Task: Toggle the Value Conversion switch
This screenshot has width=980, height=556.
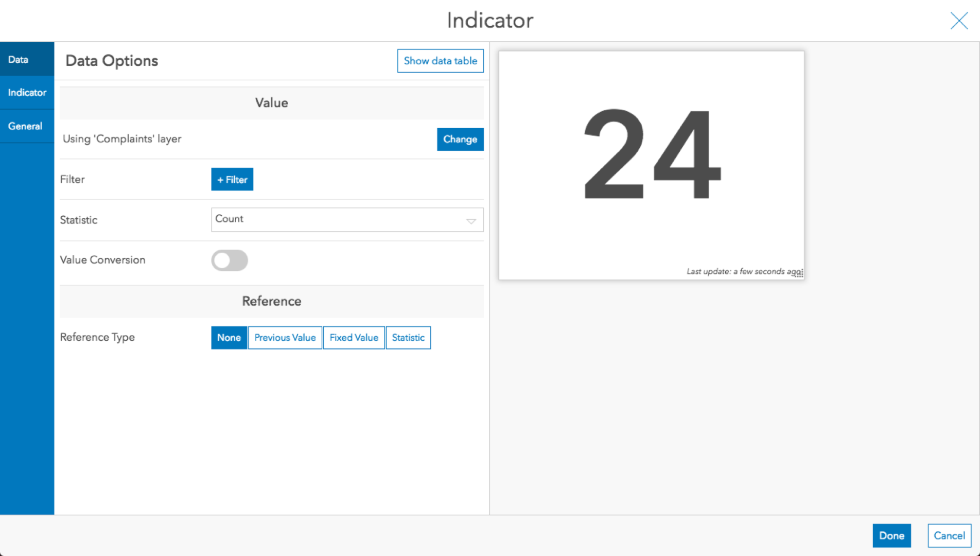Action: 230,260
